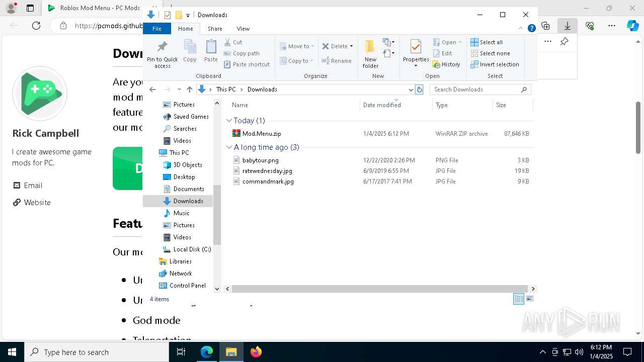Collapse the Today group
The width and height of the screenshot is (644, 362).
tap(229, 121)
